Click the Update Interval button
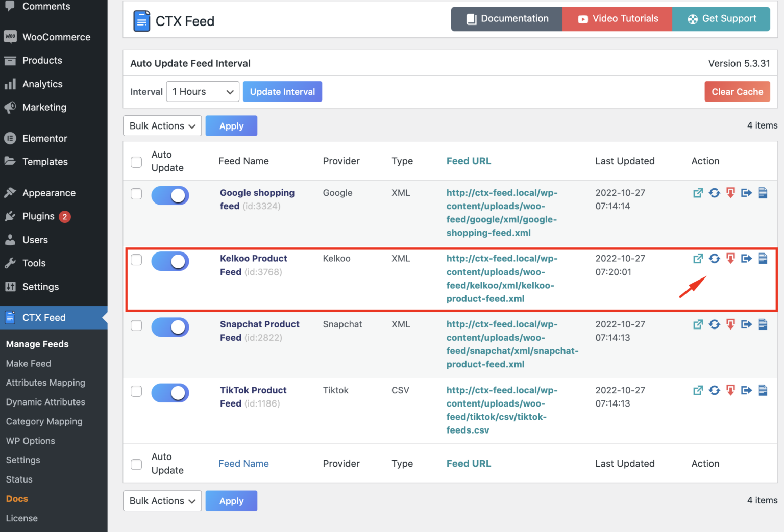 pyautogui.click(x=282, y=91)
